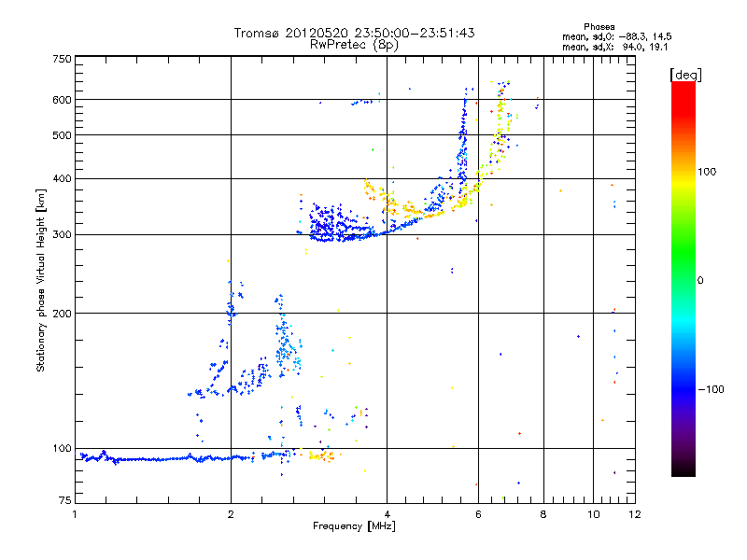Click the x-axis tick label '8'
The image size is (747, 560).
pyautogui.click(x=543, y=514)
